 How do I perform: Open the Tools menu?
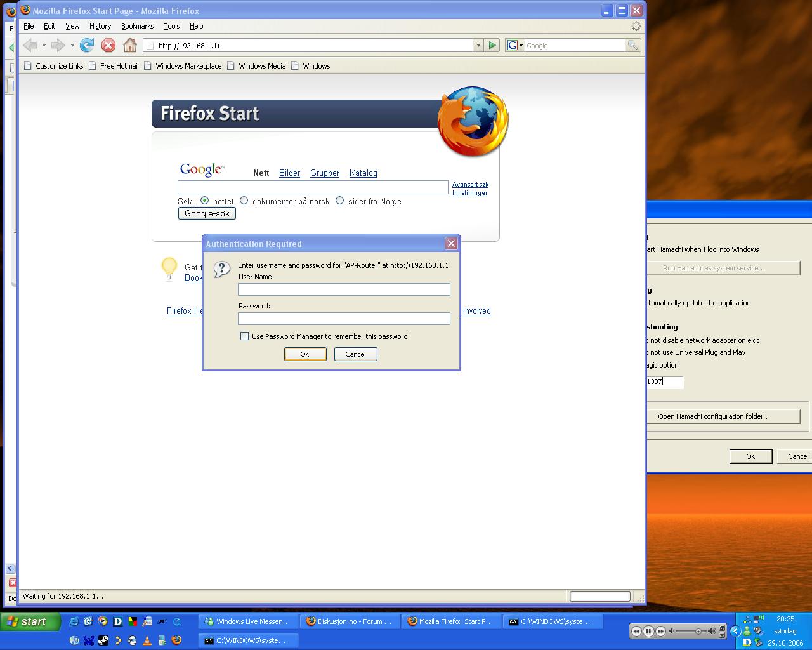click(x=171, y=26)
